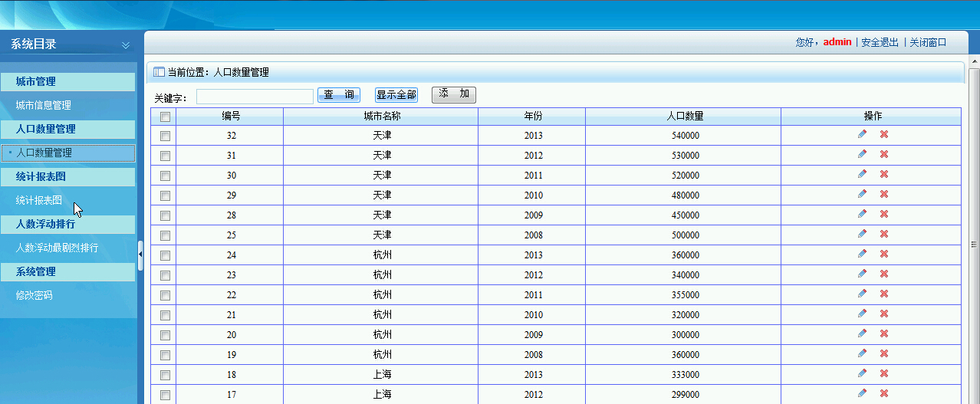Delete record number 23
The image size is (980, 404).
pyautogui.click(x=883, y=274)
